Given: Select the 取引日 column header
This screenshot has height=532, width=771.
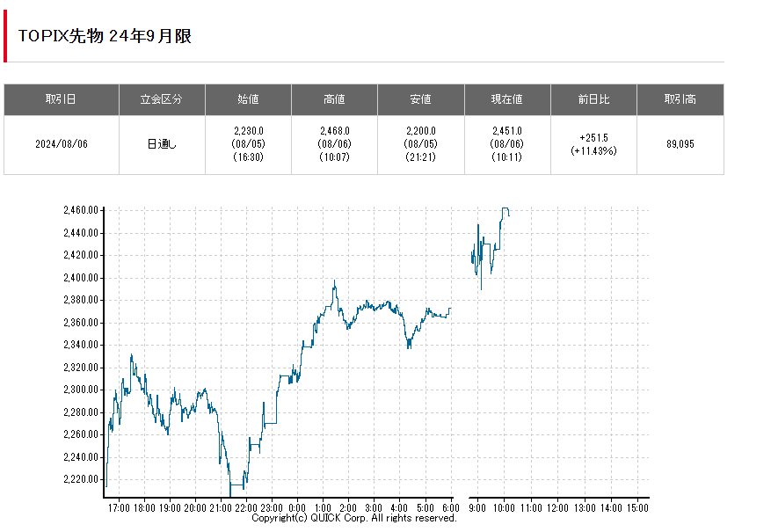Looking at the screenshot, I should click(x=61, y=99).
